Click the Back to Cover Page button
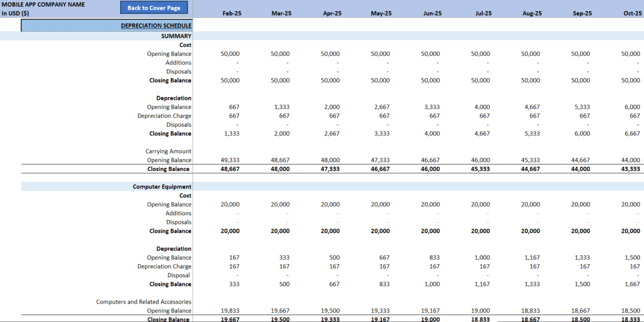 154,8
